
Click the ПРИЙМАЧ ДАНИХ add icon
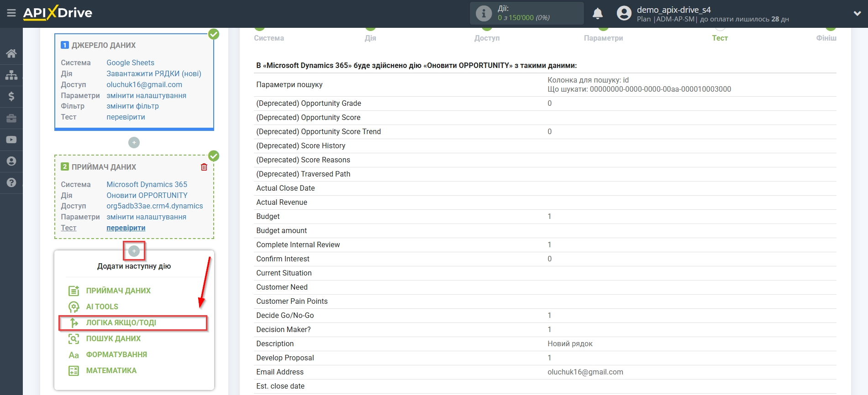pos(74,291)
